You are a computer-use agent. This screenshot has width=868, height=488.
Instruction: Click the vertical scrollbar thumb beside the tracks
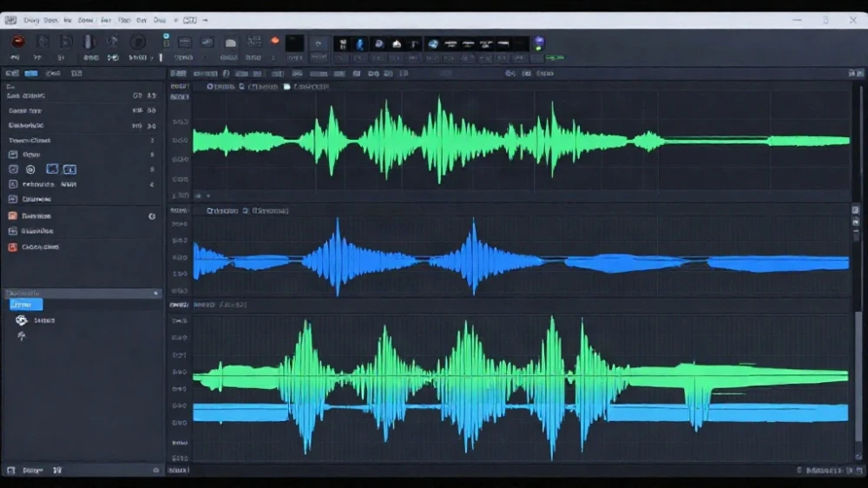pos(858,377)
